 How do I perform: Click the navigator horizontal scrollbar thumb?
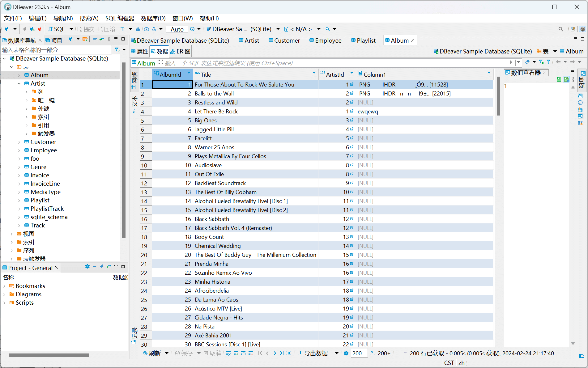point(49,355)
